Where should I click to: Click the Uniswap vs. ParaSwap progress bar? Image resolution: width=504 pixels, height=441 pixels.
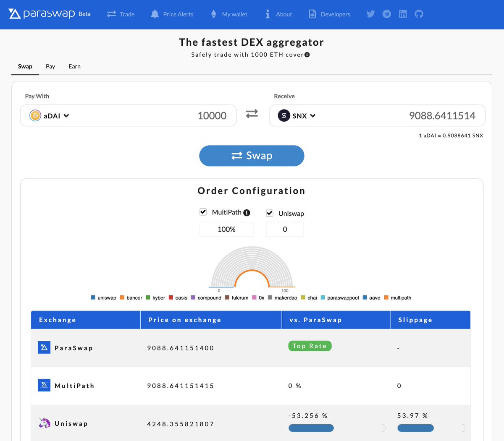(337, 428)
